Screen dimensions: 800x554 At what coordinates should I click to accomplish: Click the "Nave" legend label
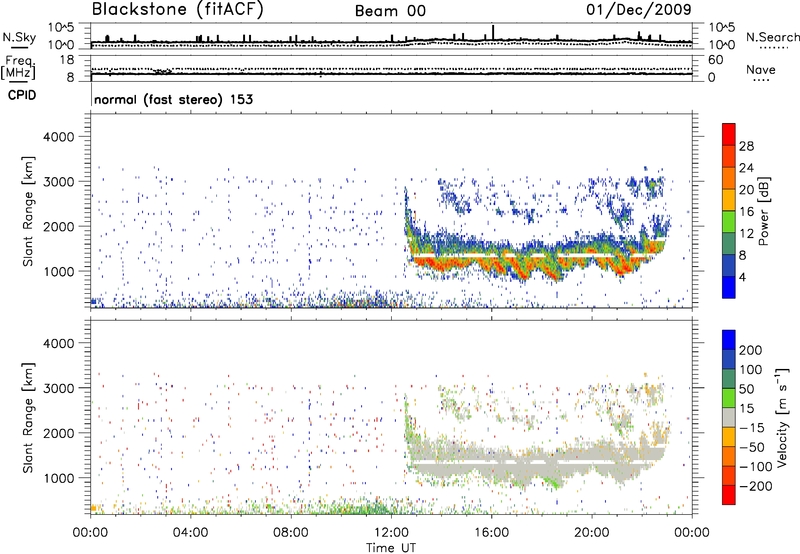tap(761, 70)
